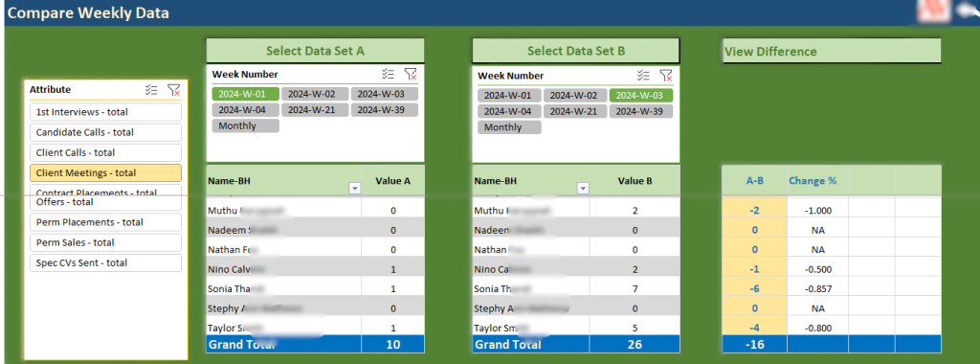This screenshot has width=980, height=364.
Task: Toggle multi-select in Data Set A slicer
Action: pyautogui.click(x=389, y=75)
